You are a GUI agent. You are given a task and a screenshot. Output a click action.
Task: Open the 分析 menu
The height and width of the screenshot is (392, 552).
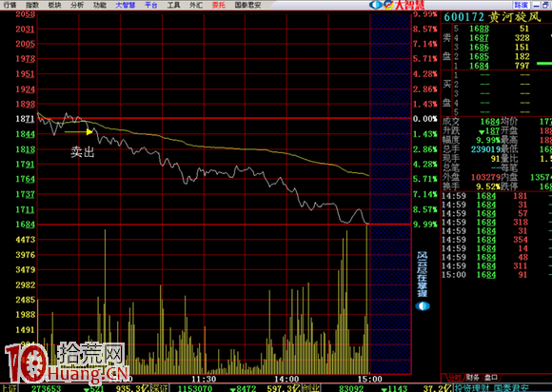tap(77, 5)
